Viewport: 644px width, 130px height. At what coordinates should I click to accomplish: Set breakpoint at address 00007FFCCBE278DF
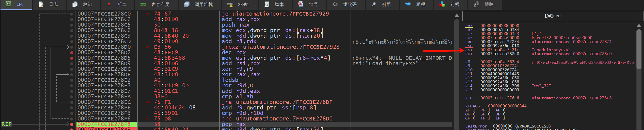click(72, 75)
